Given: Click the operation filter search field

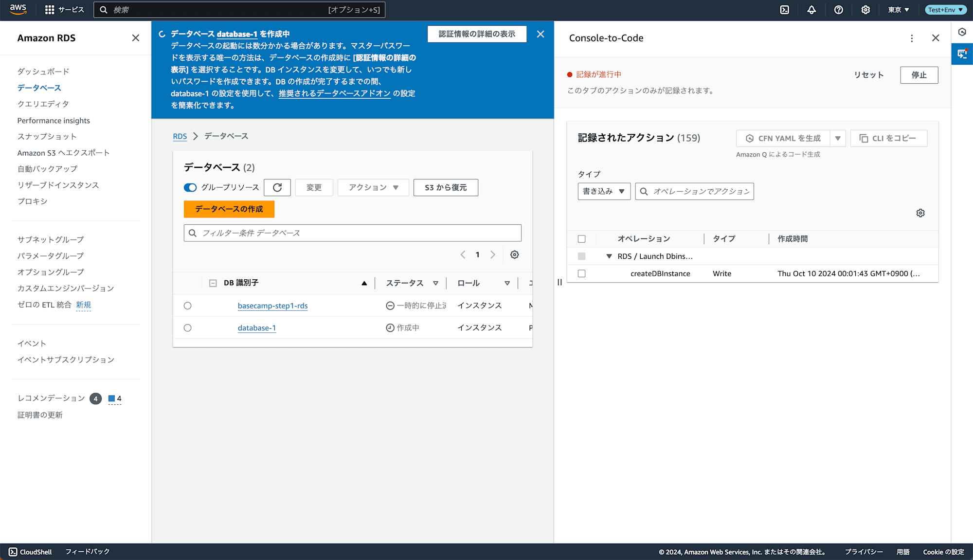Looking at the screenshot, I should [x=694, y=191].
